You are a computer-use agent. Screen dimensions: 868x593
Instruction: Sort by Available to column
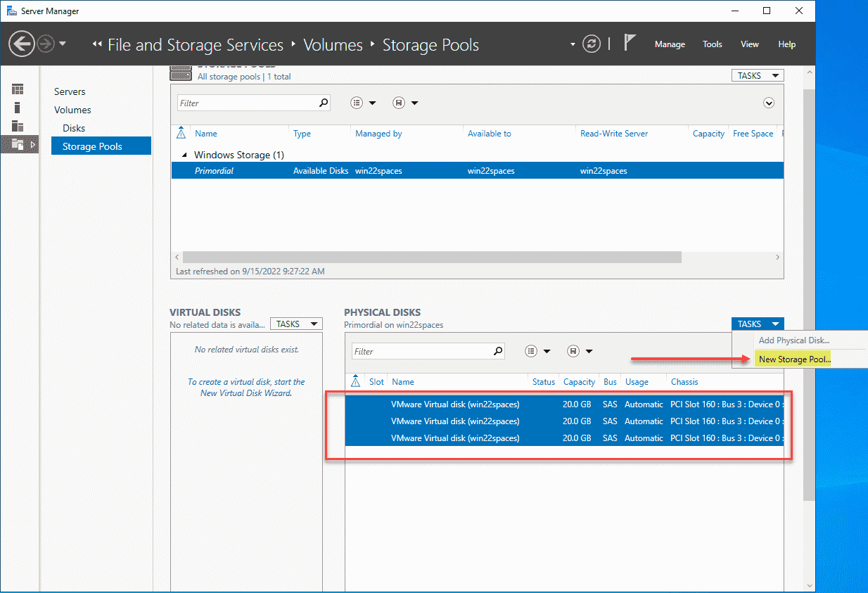pyautogui.click(x=490, y=134)
